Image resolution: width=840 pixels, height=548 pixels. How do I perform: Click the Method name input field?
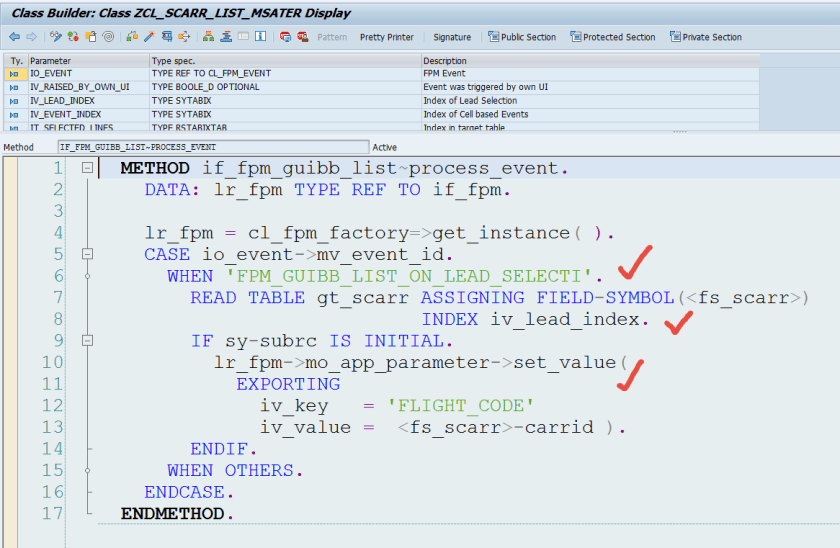pos(212,147)
